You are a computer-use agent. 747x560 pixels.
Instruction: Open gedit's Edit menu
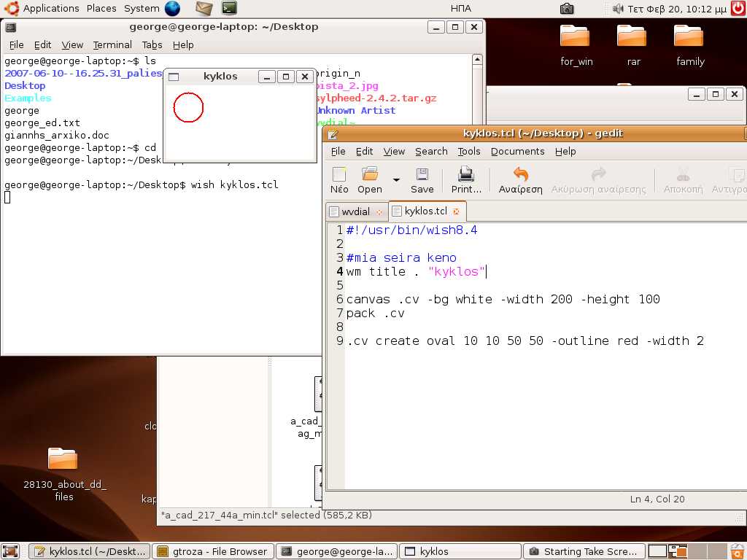pyautogui.click(x=365, y=152)
